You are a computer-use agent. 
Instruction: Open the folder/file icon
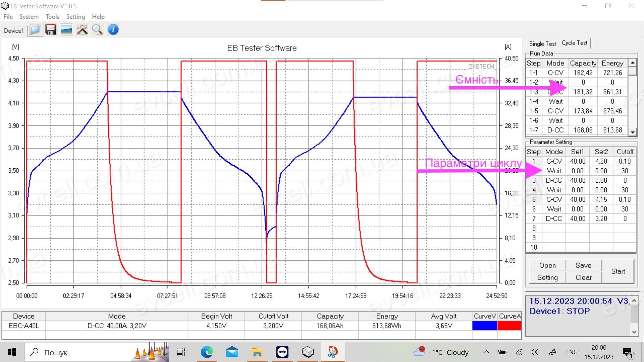[35, 29]
